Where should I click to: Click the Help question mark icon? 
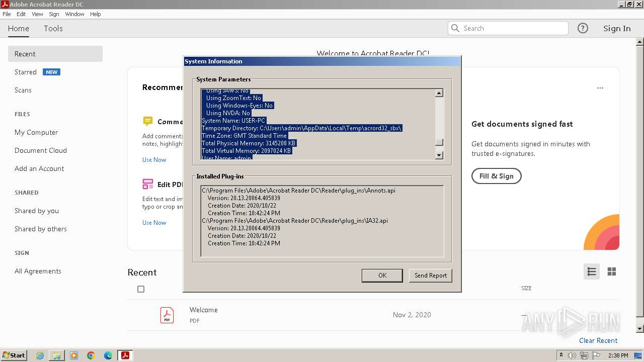583,28
